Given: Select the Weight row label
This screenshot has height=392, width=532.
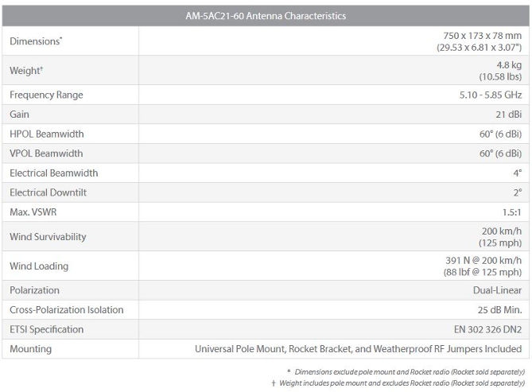Looking at the screenshot, I should [26, 71].
